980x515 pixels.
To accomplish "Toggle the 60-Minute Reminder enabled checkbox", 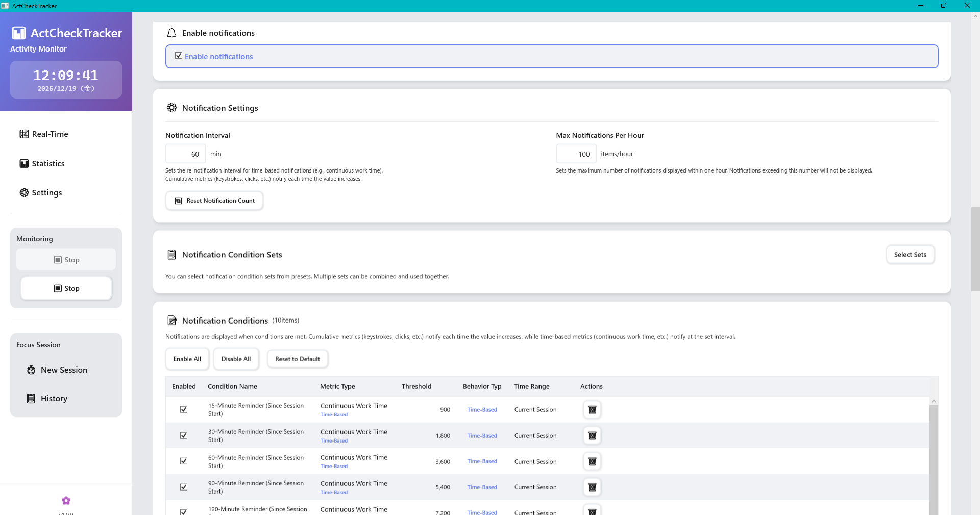I will (x=184, y=461).
